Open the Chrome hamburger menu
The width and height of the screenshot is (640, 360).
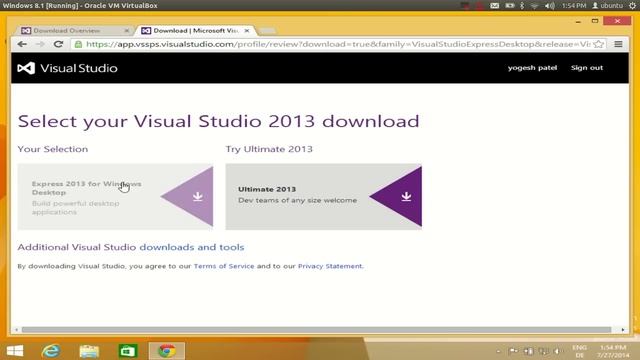pos(618,44)
